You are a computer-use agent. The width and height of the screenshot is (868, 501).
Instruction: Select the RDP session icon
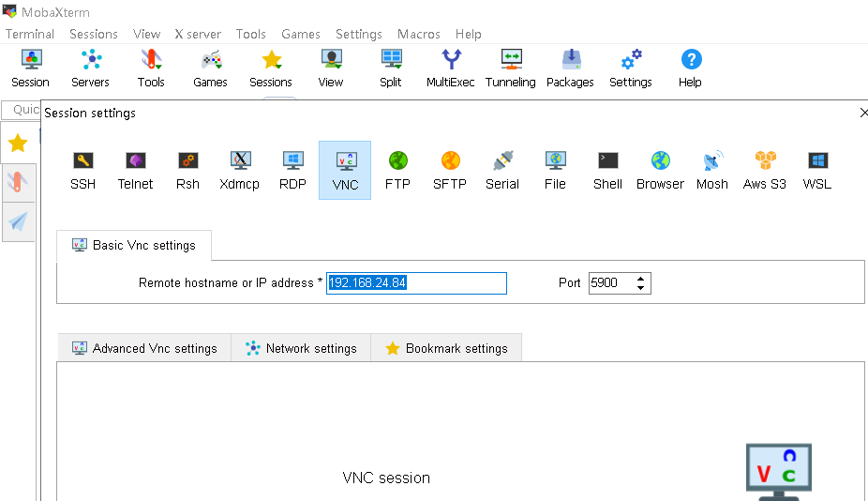click(292, 170)
